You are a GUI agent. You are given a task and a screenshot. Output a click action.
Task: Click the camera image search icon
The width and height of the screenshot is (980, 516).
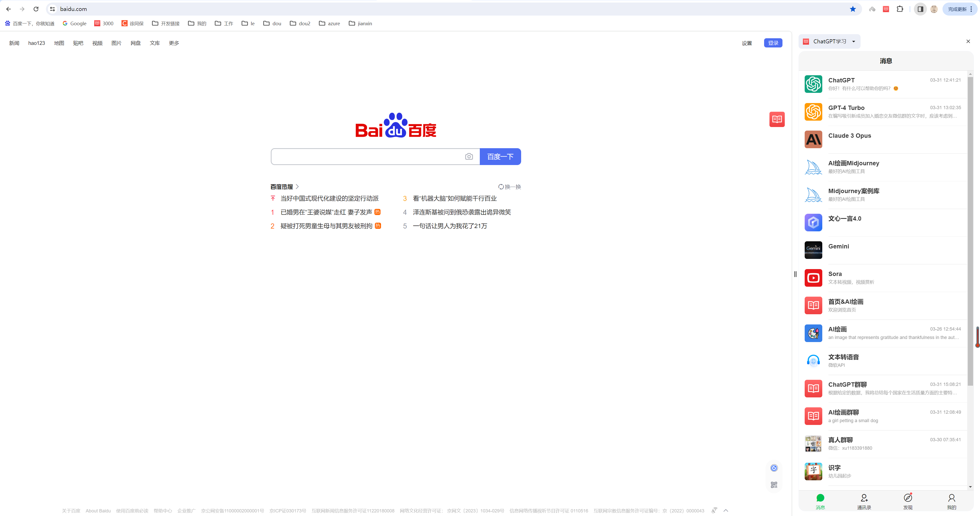[x=469, y=157]
